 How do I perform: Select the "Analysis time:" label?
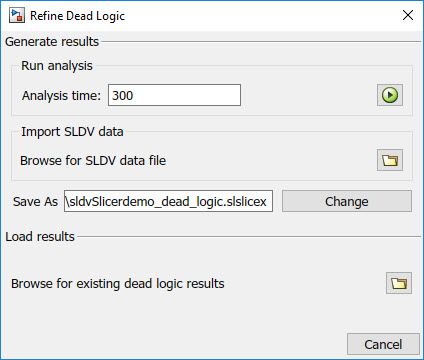point(61,96)
